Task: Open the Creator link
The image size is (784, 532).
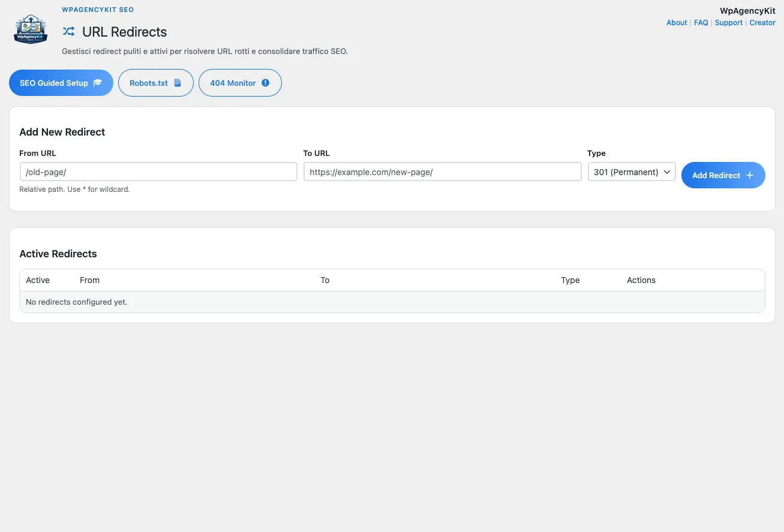Action: [762, 23]
